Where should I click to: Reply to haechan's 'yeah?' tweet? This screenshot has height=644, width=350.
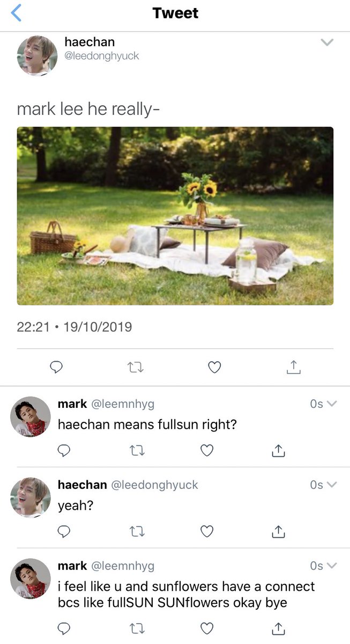coord(64,531)
